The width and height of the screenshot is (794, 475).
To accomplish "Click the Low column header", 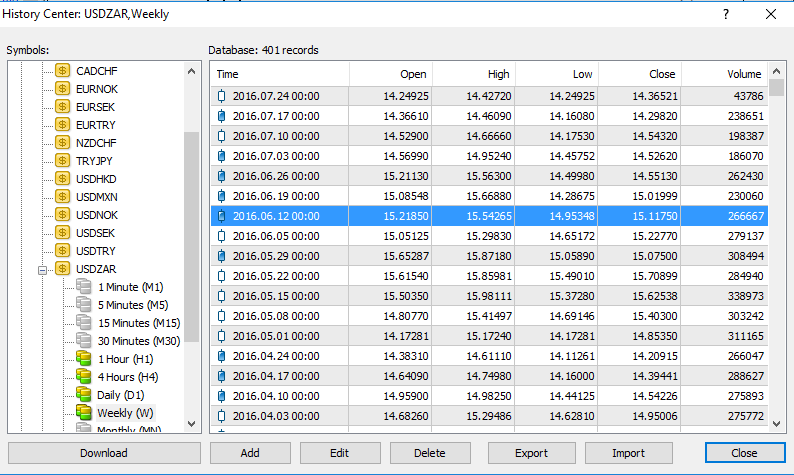I will coord(557,74).
